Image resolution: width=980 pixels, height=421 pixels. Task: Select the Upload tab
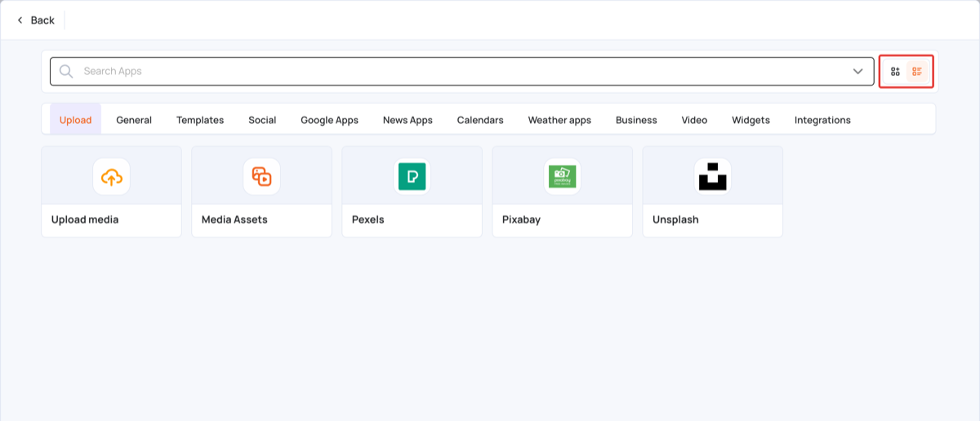(75, 120)
